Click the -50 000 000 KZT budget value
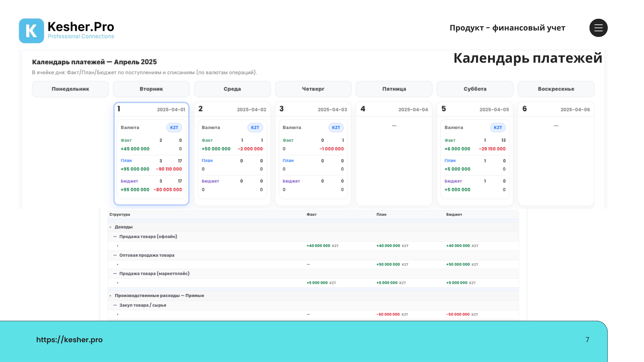Viewport: 644px width, 362px height. pos(462,314)
